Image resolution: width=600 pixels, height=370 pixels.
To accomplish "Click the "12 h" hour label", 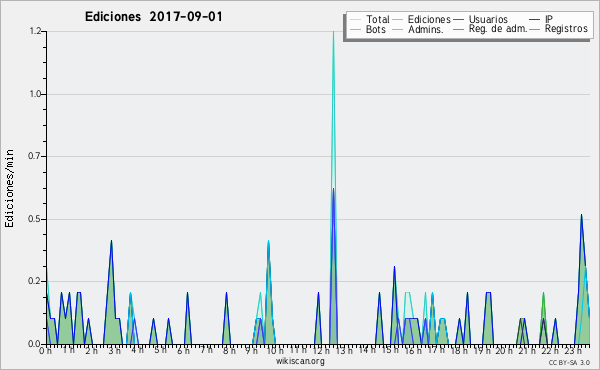I will [x=321, y=350].
